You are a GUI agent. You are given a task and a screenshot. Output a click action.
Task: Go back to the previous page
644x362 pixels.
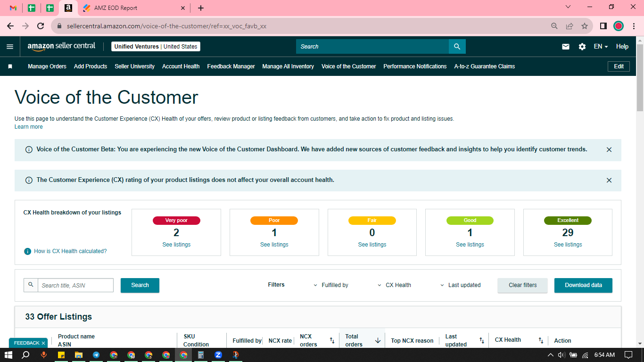coord(10,26)
